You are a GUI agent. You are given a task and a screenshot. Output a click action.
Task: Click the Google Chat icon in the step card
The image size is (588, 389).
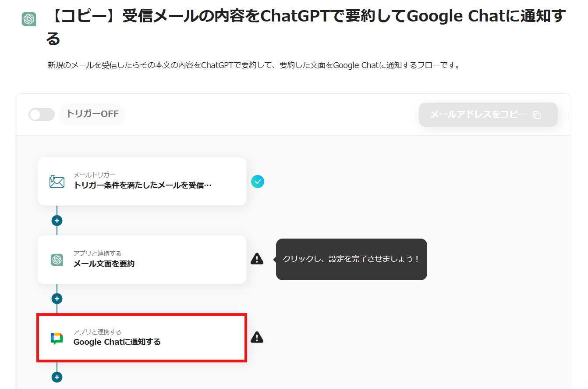click(57, 338)
